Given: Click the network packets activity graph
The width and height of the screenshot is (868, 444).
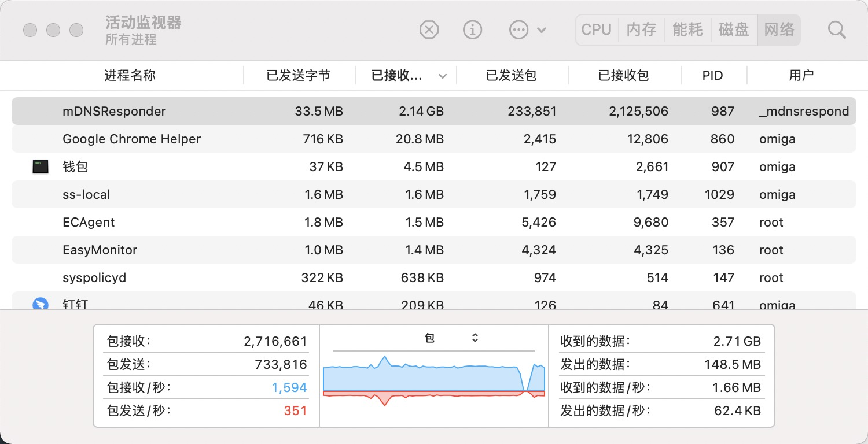Looking at the screenshot, I should [x=434, y=382].
